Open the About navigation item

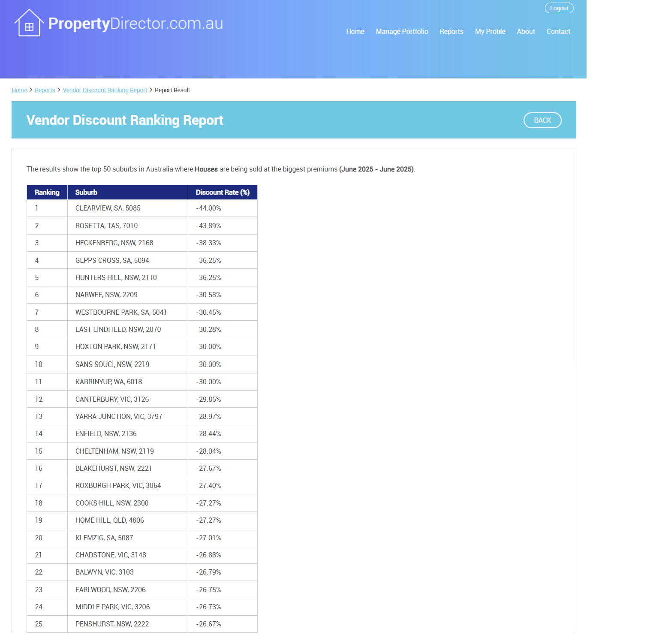(526, 31)
